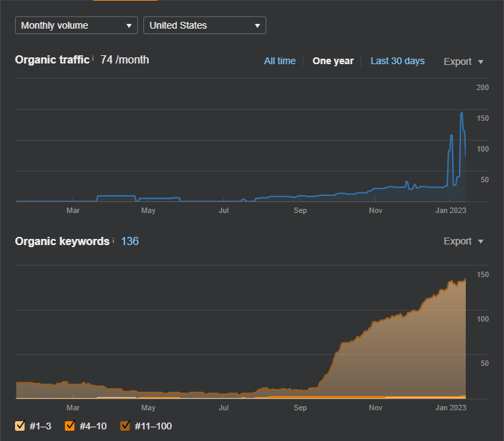The image size is (504, 441).
Task: Toggle the #1–3 positions checkbox
Action: click(x=20, y=426)
